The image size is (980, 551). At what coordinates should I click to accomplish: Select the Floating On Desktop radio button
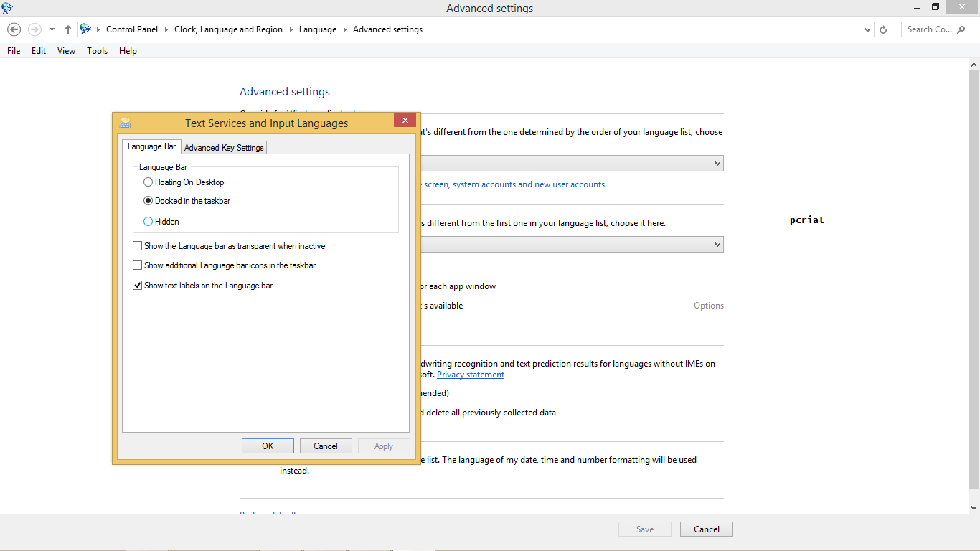coord(148,182)
